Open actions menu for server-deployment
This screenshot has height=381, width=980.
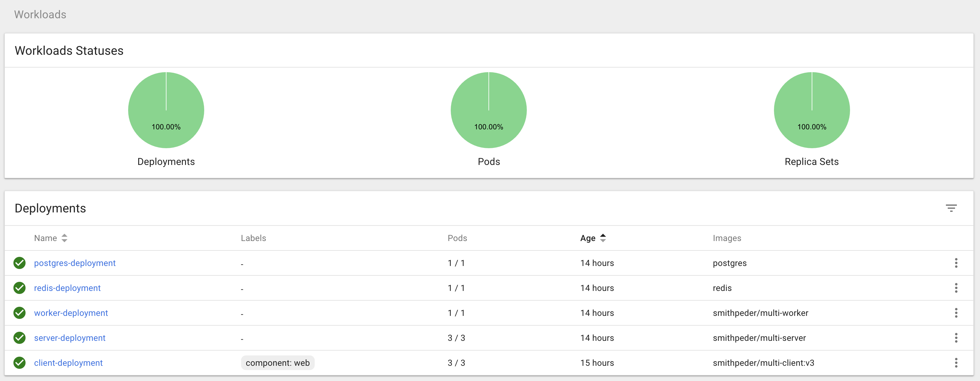point(956,338)
